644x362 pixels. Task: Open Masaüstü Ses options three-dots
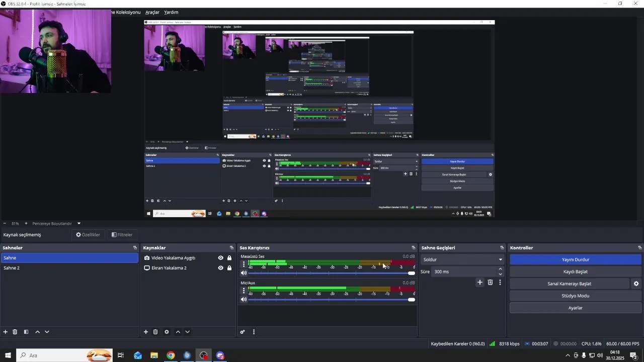[244, 264]
